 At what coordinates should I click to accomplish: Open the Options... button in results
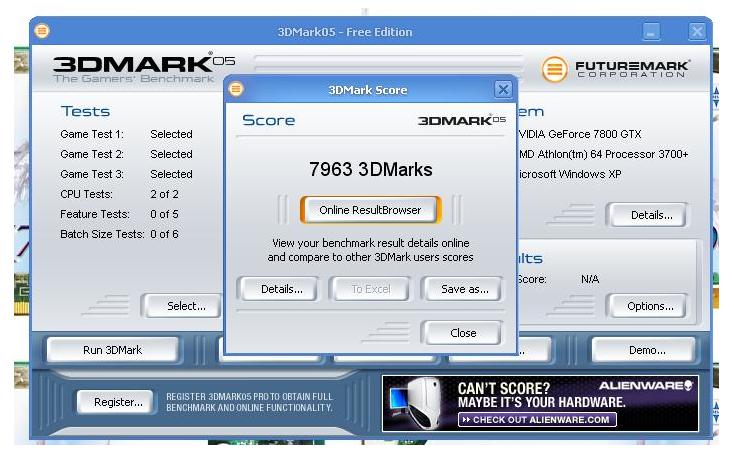(x=649, y=306)
